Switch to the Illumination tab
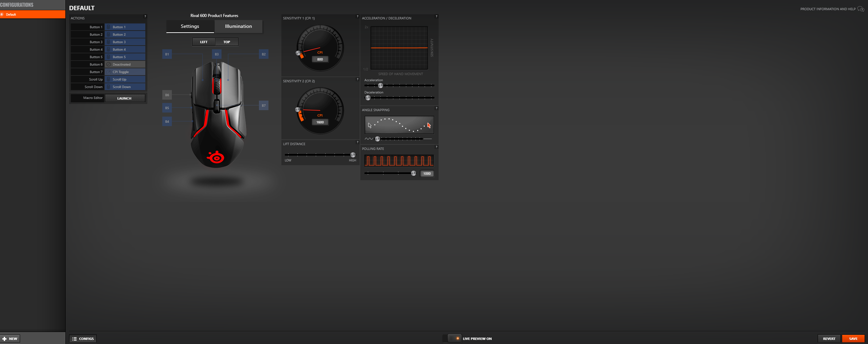Image resolution: width=868 pixels, height=344 pixels. coord(239,26)
